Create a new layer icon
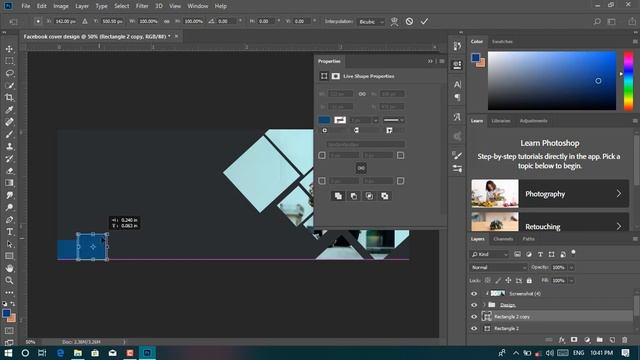 612,340
